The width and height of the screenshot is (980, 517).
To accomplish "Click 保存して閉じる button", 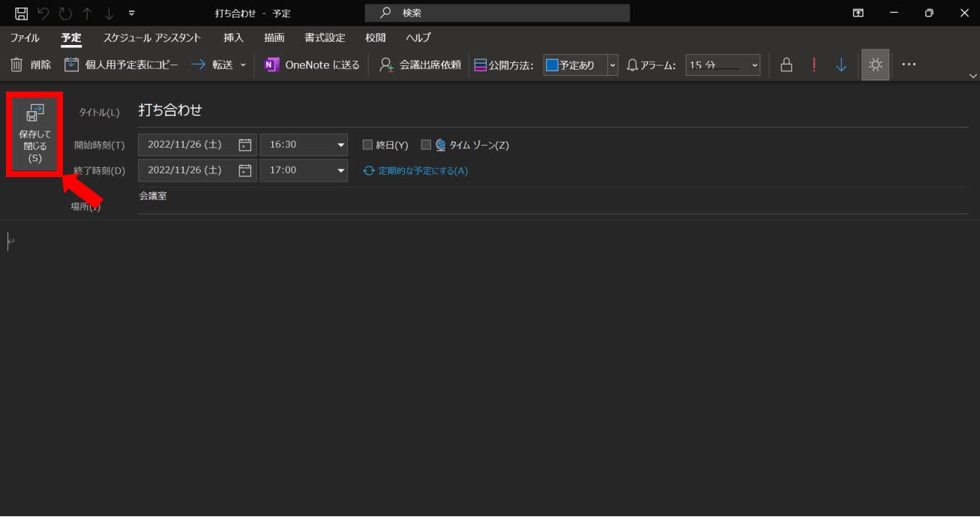I will pyautogui.click(x=34, y=134).
